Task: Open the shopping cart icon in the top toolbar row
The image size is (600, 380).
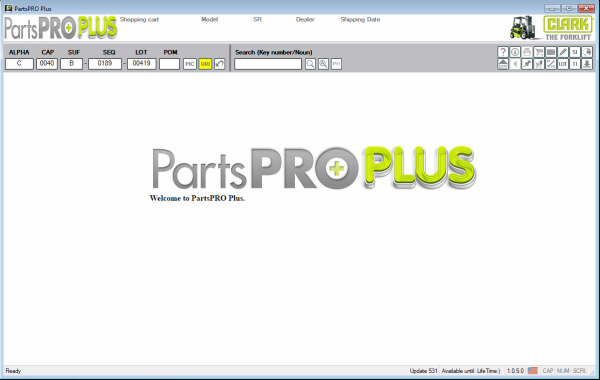Action: coord(539,52)
